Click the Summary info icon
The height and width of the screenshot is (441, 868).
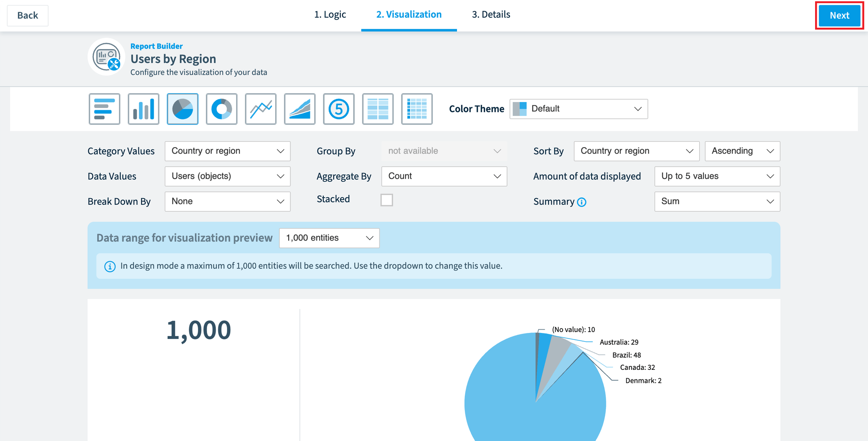click(x=582, y=202)
